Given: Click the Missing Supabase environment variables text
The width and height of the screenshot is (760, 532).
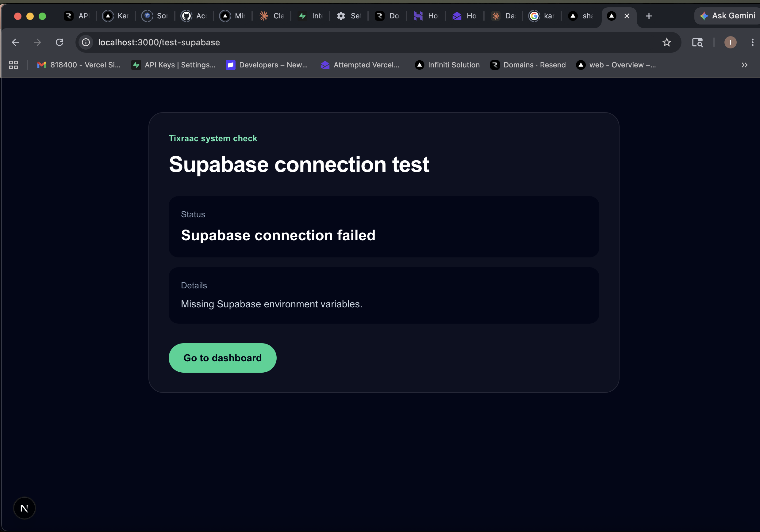Looking at the screenshot, I should 271,304.
